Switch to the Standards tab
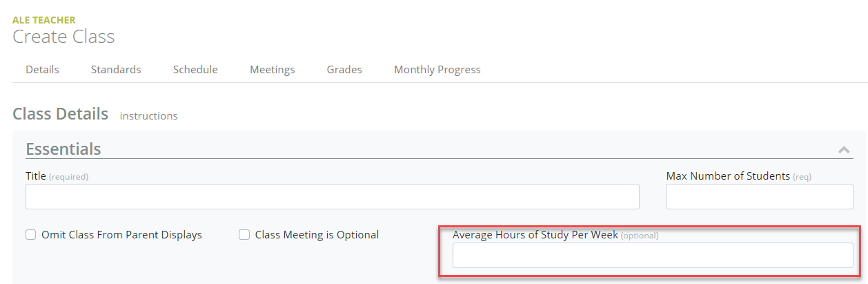868x284 pixels. point(116,70)
